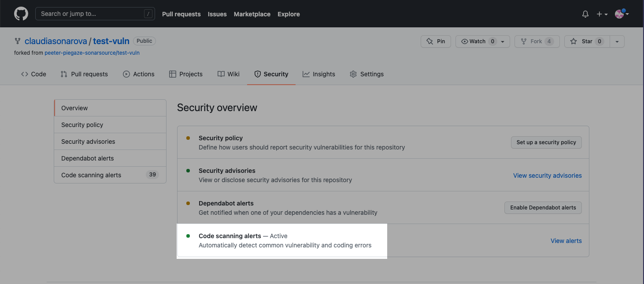644x284 pixels.
Task: Open notifications via the bell icon
Action: (x=585, y=14)
